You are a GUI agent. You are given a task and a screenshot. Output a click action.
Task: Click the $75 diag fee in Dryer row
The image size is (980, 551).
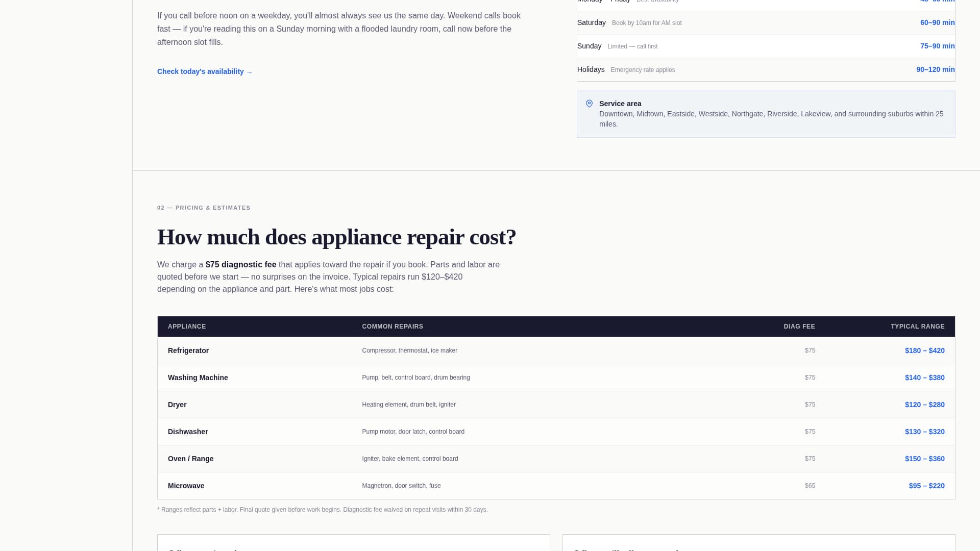810,405
